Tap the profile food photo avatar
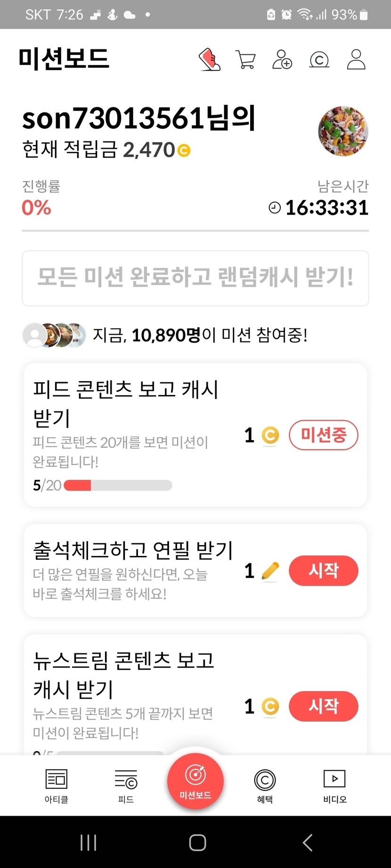This screenshot has height=868, width=391. click(x=343, y=131)
